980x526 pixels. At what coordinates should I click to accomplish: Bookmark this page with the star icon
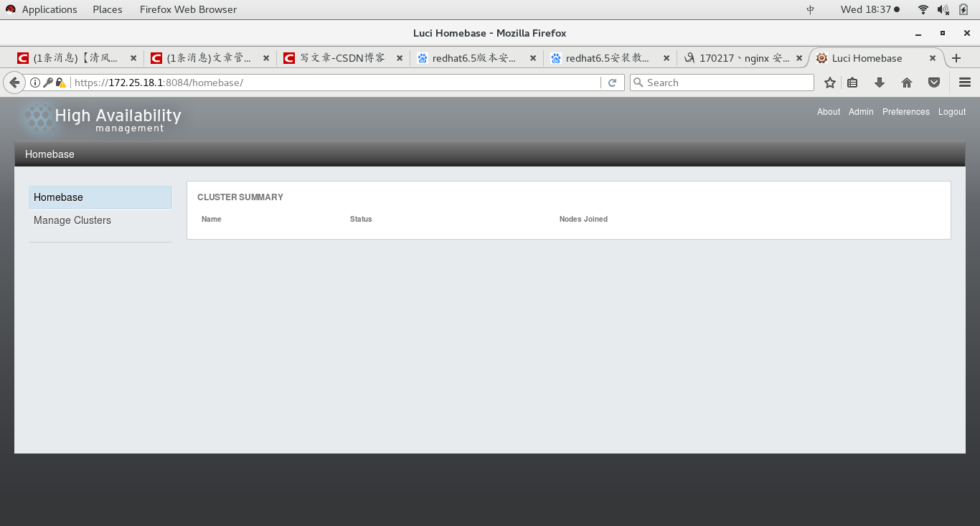[x=830, y=83]
